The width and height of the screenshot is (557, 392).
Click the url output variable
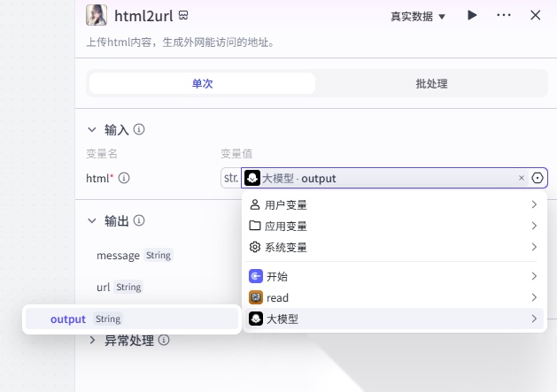coord(103,287)
